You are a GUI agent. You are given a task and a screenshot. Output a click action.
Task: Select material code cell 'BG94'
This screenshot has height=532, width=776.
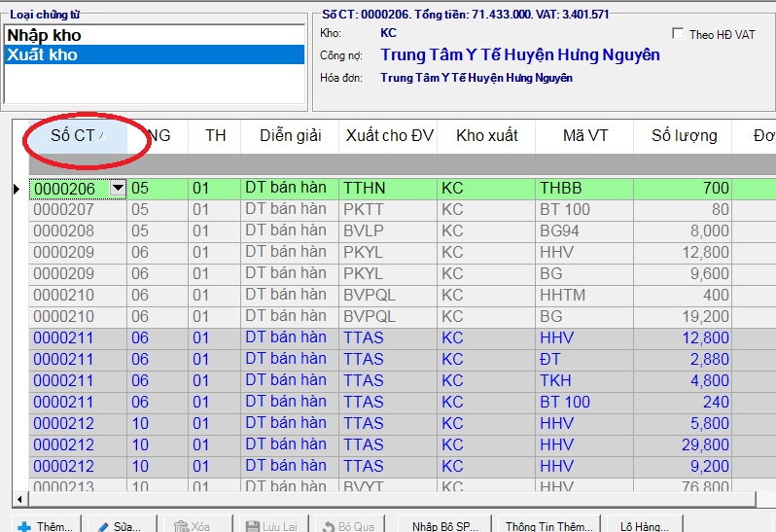584,231
